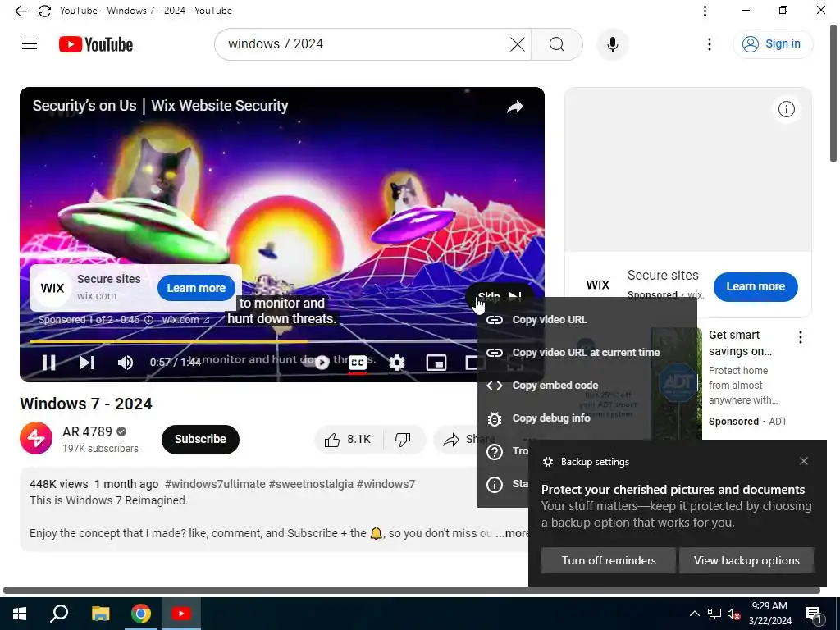
Task: Dislike the video with thumbs down
Action: (403, 440)
